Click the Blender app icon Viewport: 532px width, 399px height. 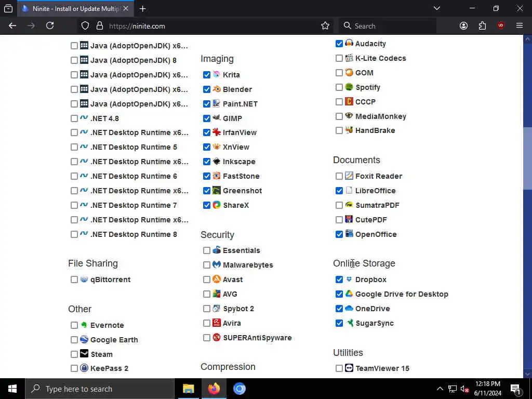click(217, 89)
